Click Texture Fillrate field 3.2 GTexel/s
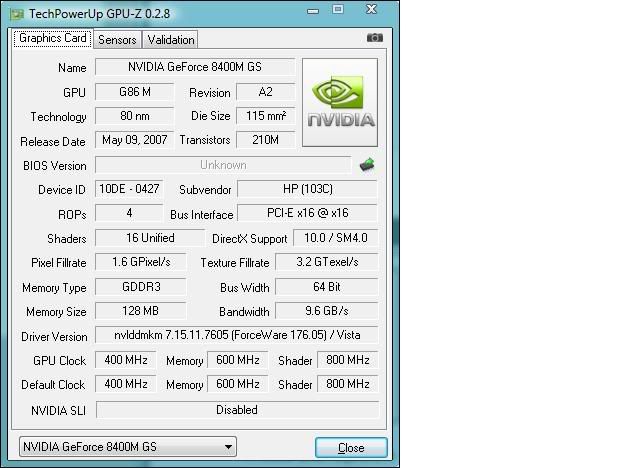This screenshot has height=468, width=640. (327, 262)
